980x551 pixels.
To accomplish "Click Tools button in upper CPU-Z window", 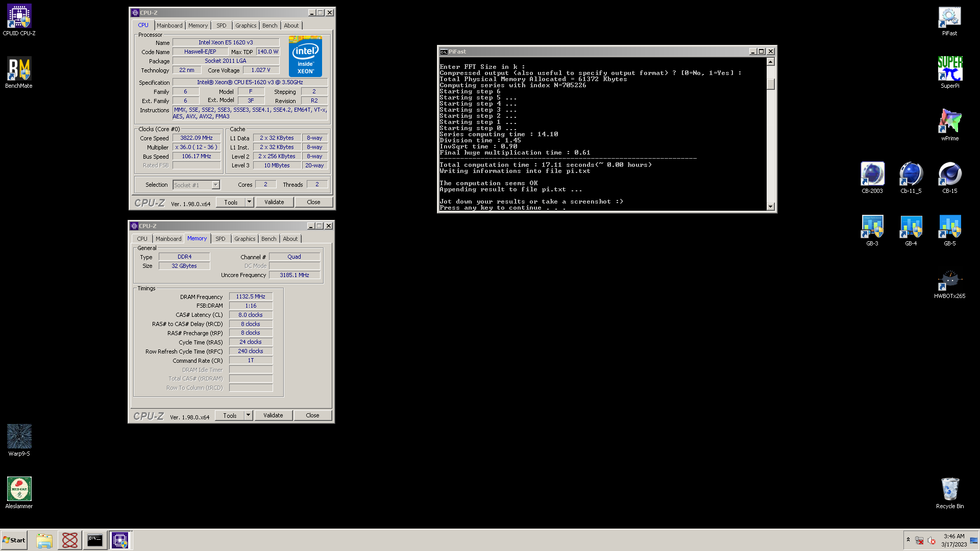I will (x=231, y=203).
